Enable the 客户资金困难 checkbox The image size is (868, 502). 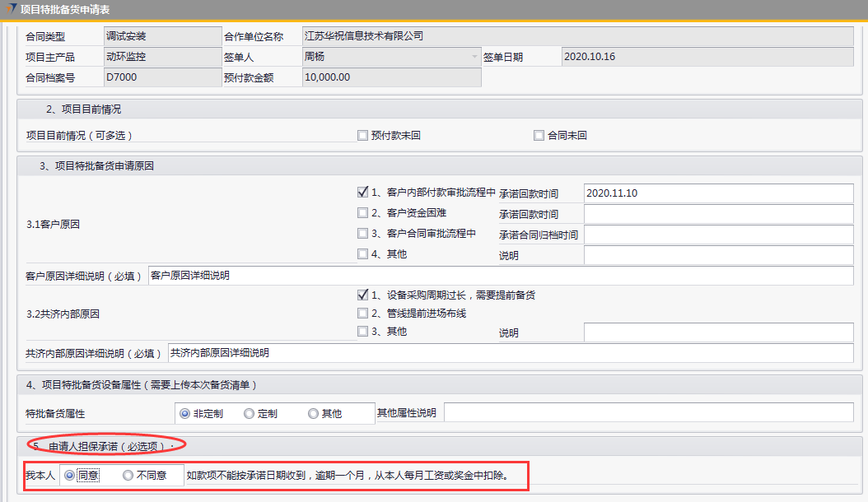click(x=363, y=213)
